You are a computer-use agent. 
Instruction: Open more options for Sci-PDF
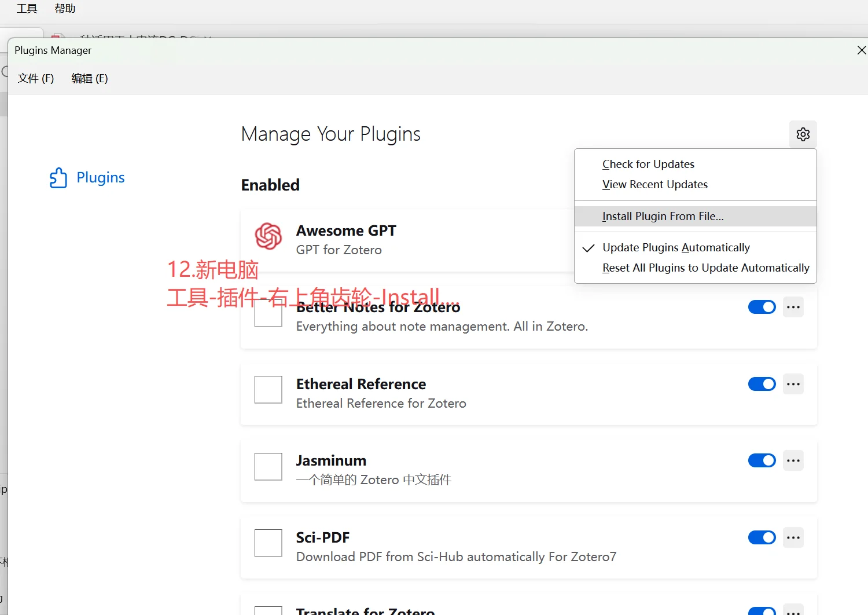pos(793,537)
